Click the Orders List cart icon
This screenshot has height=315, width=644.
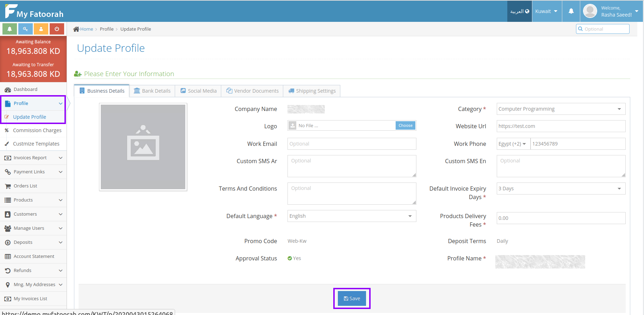pyautogui.click(x=8, y=186)
